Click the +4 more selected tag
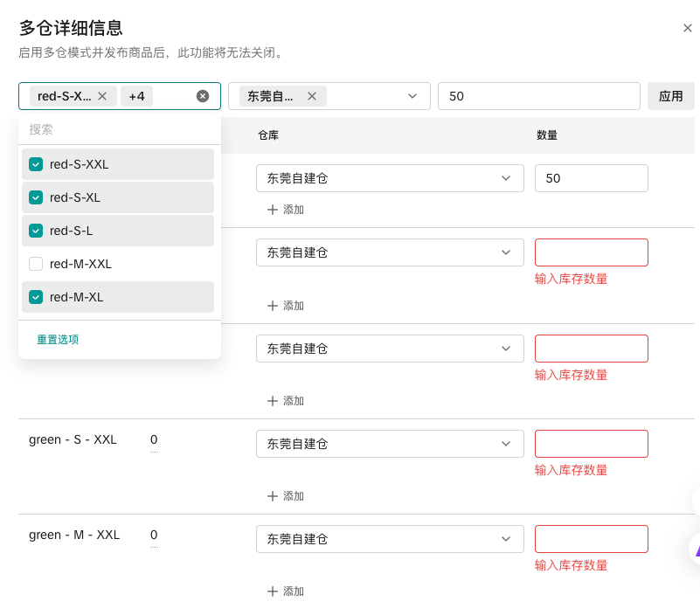Image resolution: width=700 pixels, height=608 pixels. pyautogui.click(x=136, y=96)
